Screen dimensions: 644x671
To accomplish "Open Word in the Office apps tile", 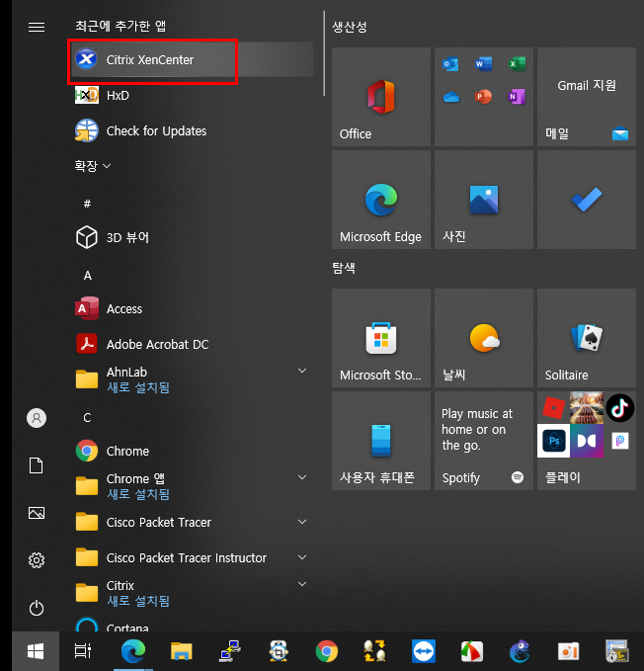I will click(484, 64).
